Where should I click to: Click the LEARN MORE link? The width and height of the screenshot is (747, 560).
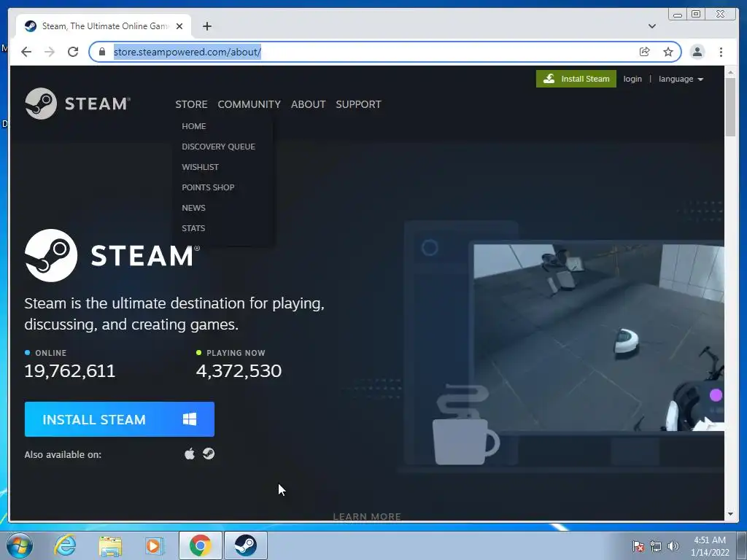click(x=367, y=516)
